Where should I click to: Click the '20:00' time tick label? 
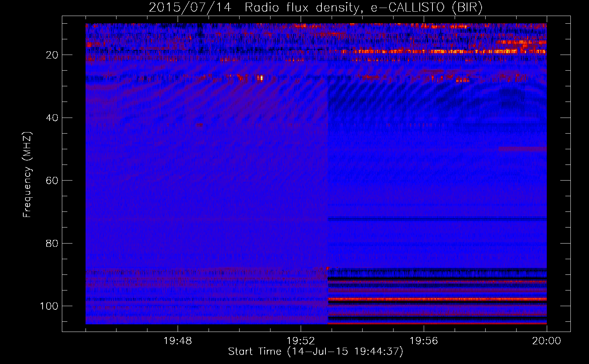(546, 341)
